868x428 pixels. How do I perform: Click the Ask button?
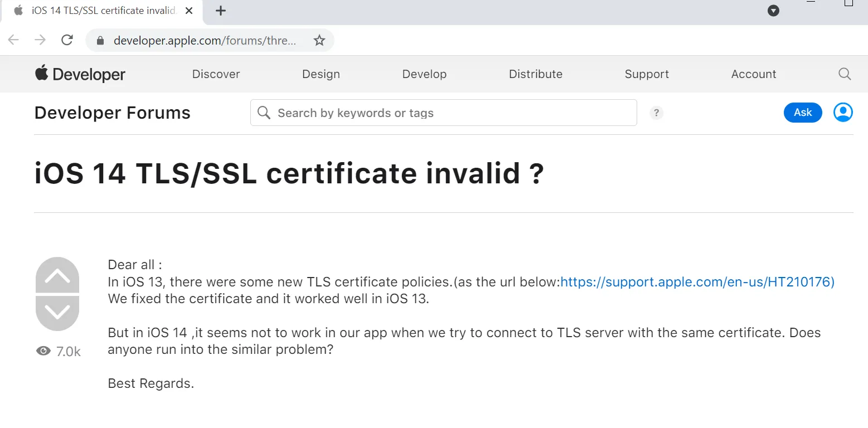pyautogui.click(x=803, y=113)
